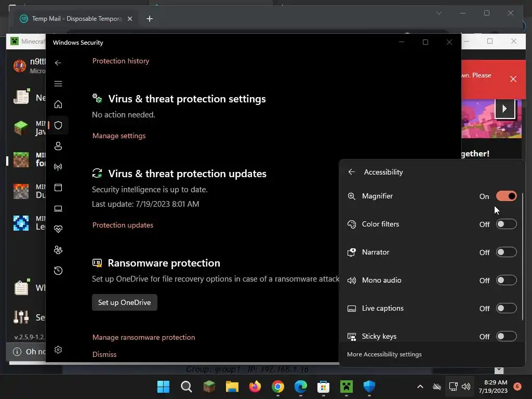The width and height of the screenshot is (532, 399).
Task: Turn on the Narrator toggle
Action: (506, 252)
